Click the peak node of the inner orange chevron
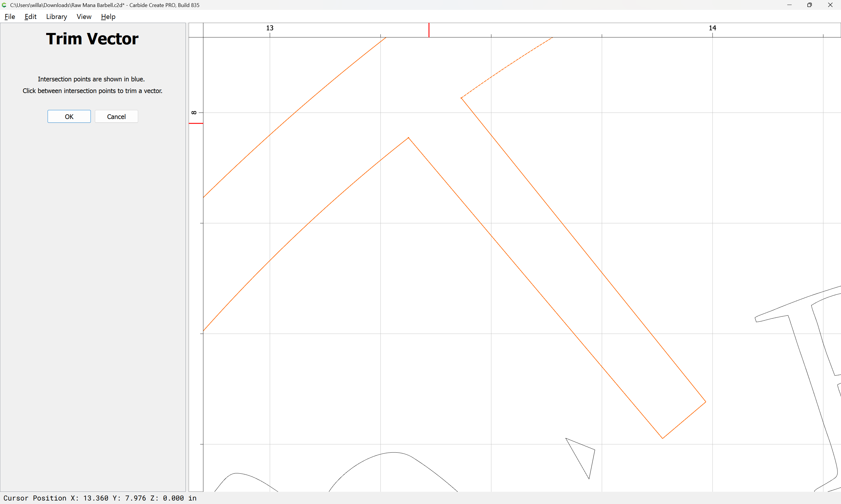The width and height of the screenshot is (841, 504). click(408, 138)
